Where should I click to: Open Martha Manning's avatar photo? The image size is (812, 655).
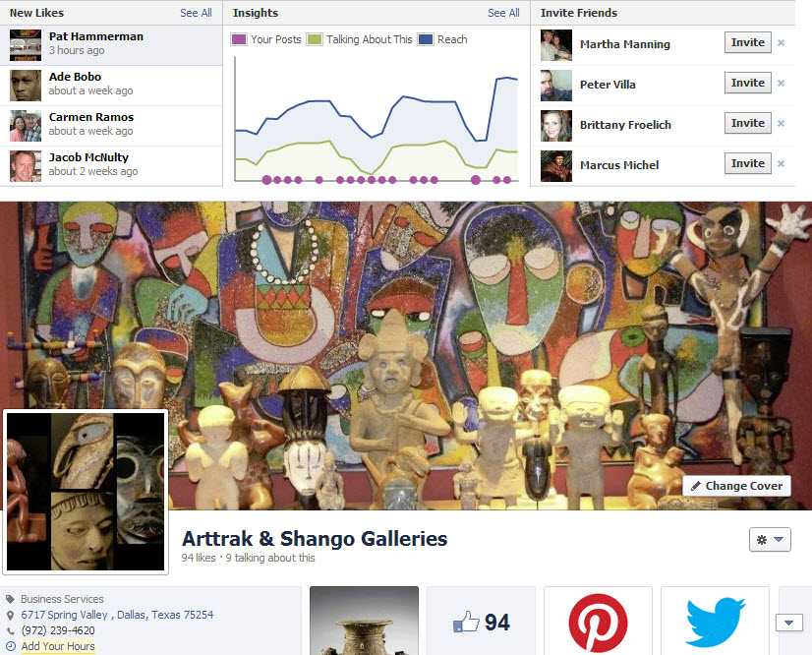pyautogui.click(x=556, y=45)
